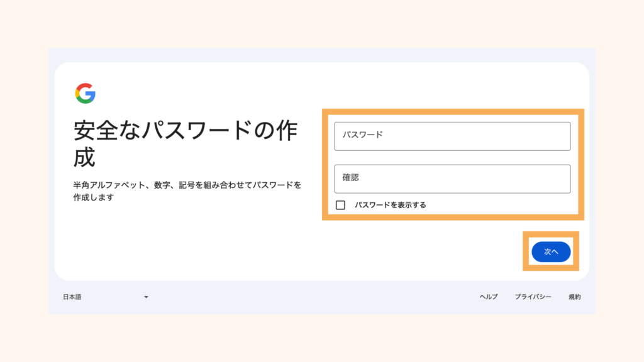This screenshot has width=644, height=362.
Task: Open the ヘルプ link
Action: (x=488, y=297)
